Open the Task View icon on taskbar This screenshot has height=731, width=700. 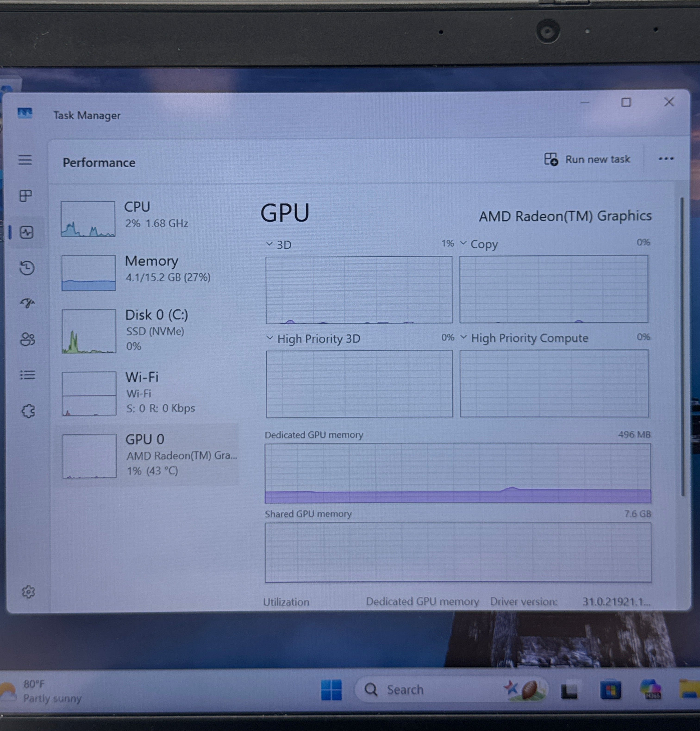pos(569,690)
